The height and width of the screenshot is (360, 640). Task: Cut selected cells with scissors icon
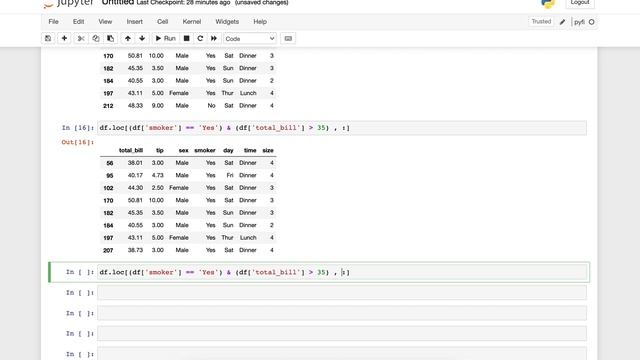(81, 38)
